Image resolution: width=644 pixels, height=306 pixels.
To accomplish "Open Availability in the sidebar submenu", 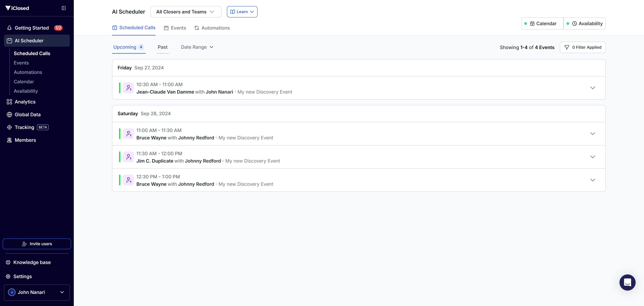I will click(26, 91).
